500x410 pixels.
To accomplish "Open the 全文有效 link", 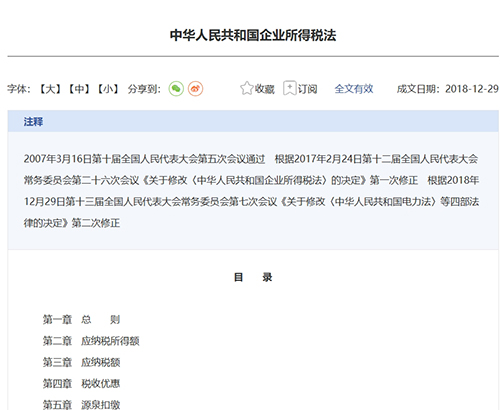I will point(354,89).
